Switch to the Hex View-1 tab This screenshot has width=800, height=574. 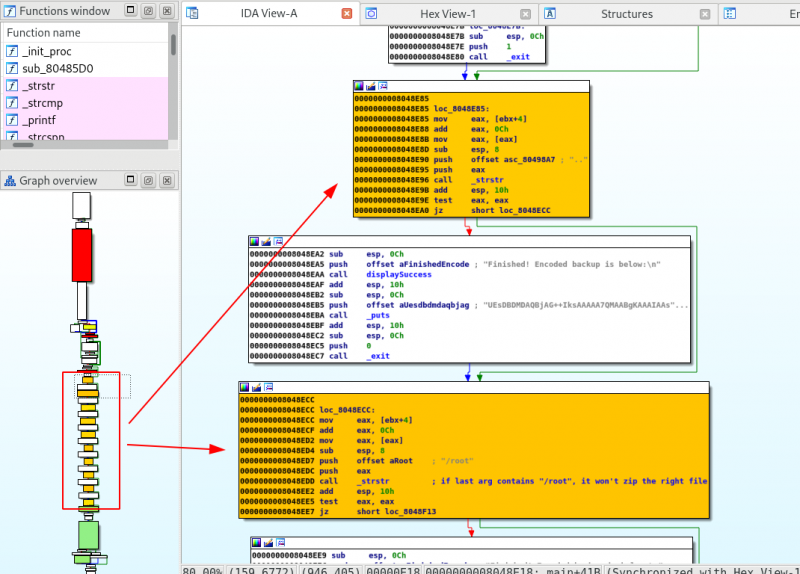(448, 14)
